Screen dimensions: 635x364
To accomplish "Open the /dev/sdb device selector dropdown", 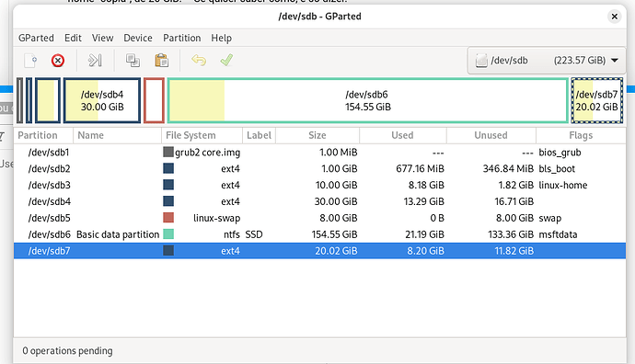I will click(x=547, y=61).
